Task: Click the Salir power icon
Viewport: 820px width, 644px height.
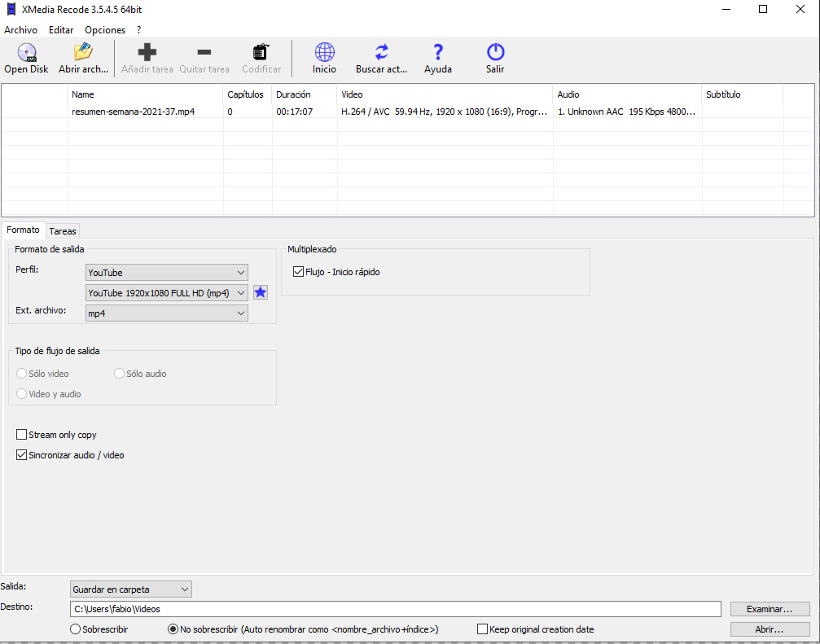Action: (x=495, y=52)
